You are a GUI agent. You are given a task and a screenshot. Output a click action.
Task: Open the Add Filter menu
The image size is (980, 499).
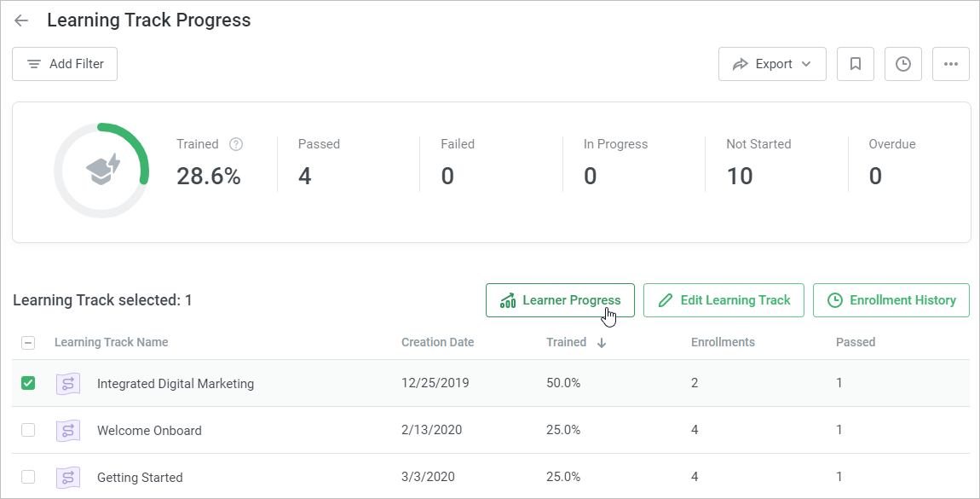65,64
